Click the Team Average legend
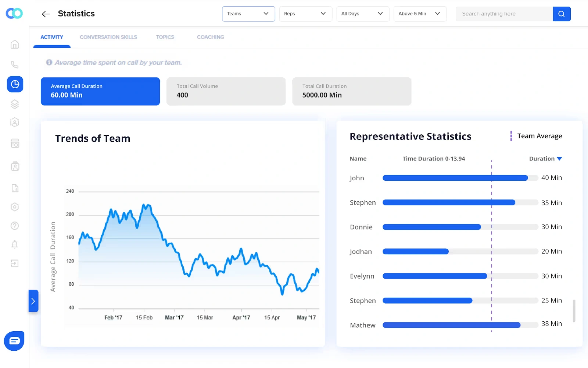The width and height of the screenshot is (588, 368). (x=536, y=136)
